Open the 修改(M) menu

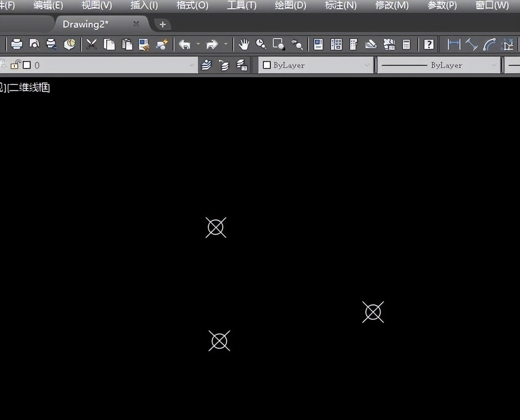392,5
